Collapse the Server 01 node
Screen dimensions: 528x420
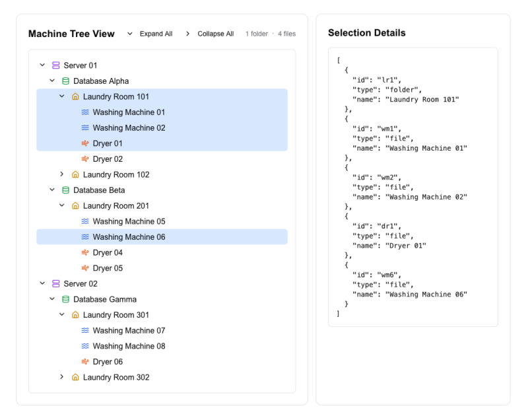42,65
